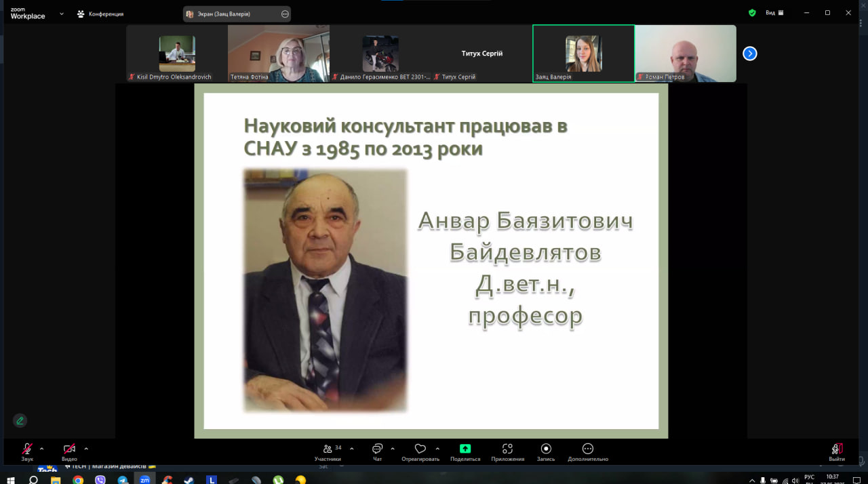This screenshot has width=868, height=484.
Task: Expand audio options arrow next to Звук
Action: tap(42, 448)
